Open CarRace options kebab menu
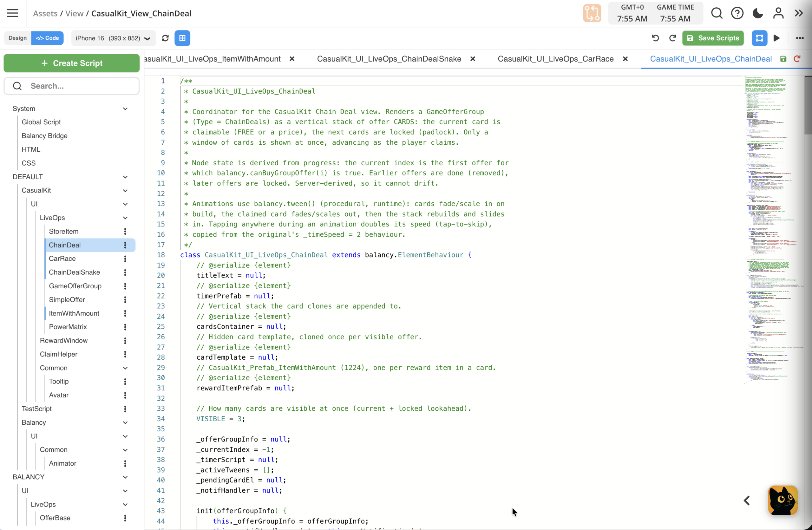Image resolution: width=812 pixels, height=530 pixels. [x=125, y=259]
